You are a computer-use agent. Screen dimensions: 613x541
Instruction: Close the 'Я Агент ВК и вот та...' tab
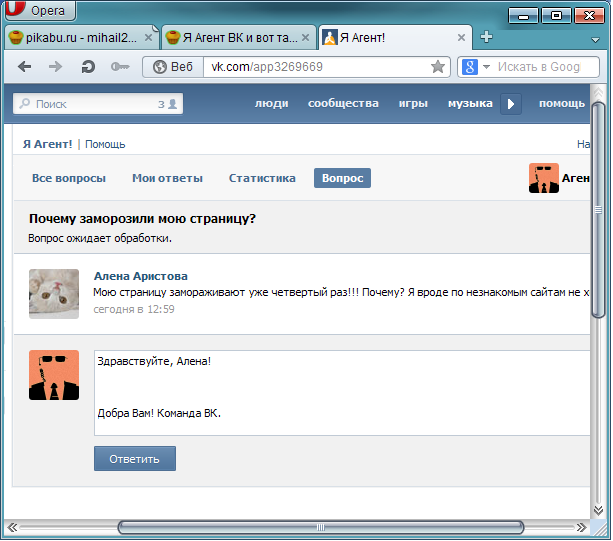point(306,38)
